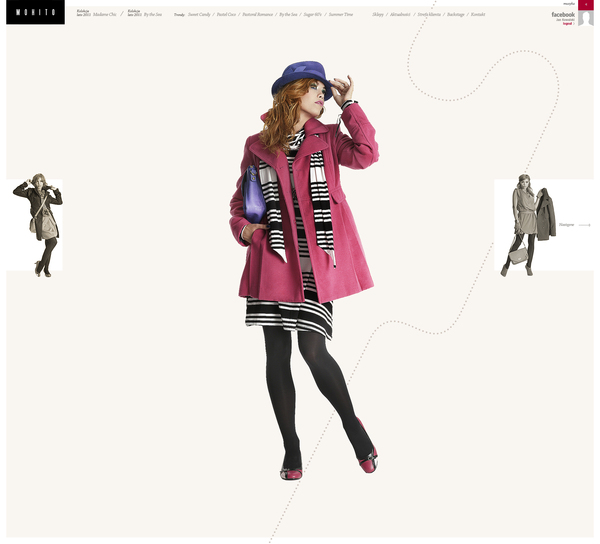The height and width of the screenshot is (544, 600).
Task: Go to the Aktualności page
Action: [400, 15]
